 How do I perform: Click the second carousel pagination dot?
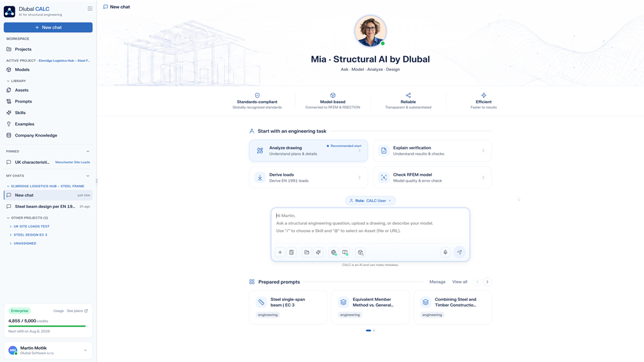[x=374, y=330]
